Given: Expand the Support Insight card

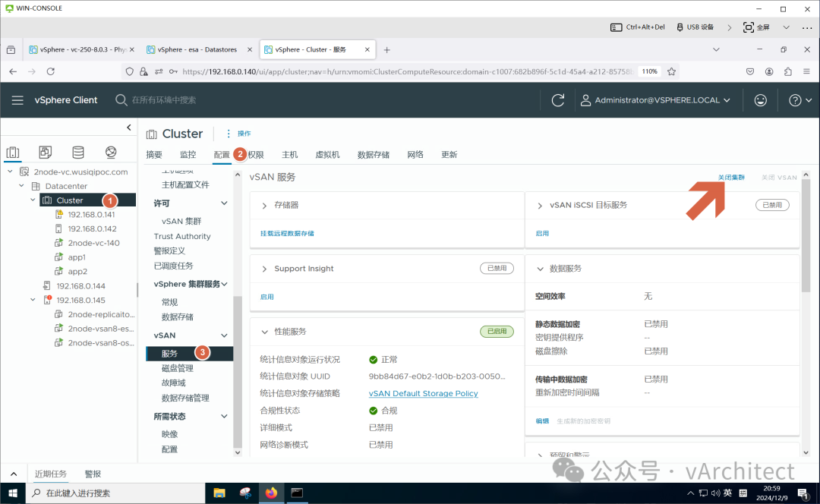Looking at the screenshot, I should (264, 269).
